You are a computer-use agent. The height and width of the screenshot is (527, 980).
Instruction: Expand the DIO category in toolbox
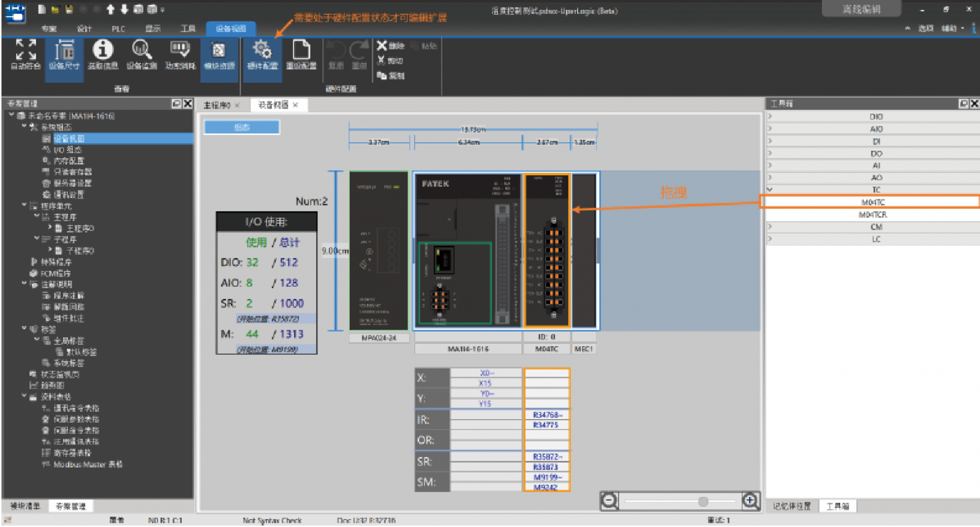771,116
